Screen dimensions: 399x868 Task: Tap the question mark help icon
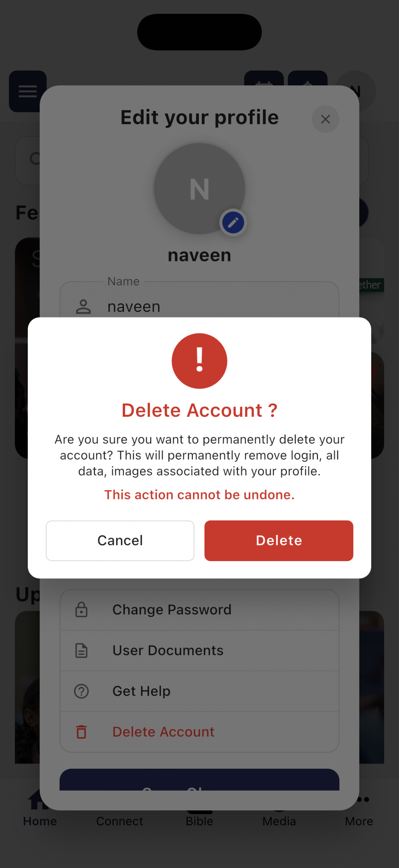pos(81,691)
